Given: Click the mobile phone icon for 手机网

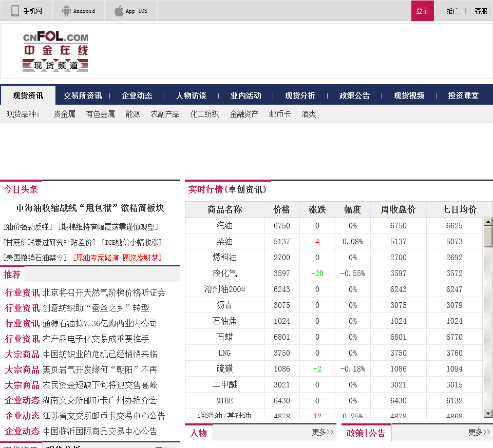Looking at the screenshot, I should pyautogui.click(x=15, y=11).
